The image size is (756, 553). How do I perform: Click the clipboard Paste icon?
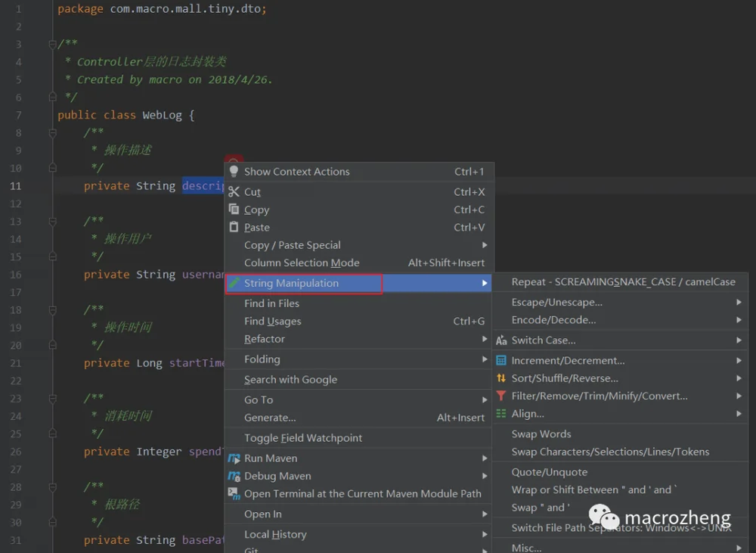coord(234,227)
